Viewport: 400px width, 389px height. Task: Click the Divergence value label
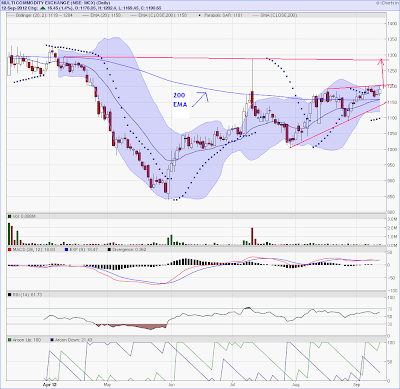[129, 249]
